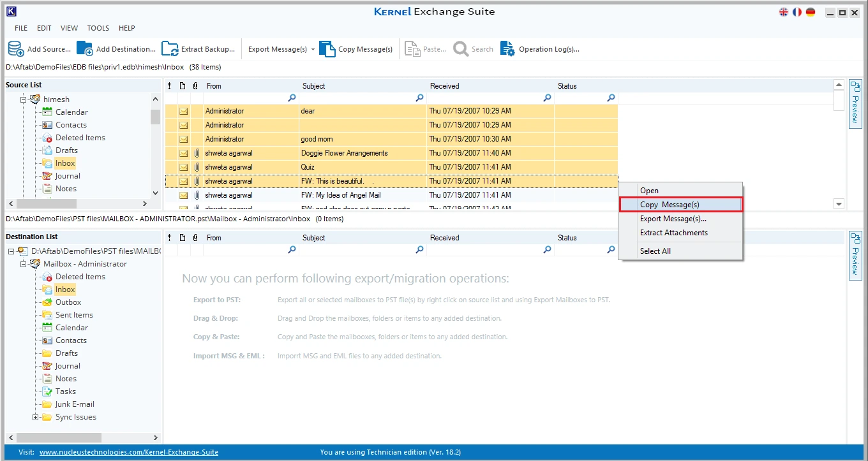Visit the nucleustechnologies.com link
Screen dimensions: 868x461
[x=129, y=452]
